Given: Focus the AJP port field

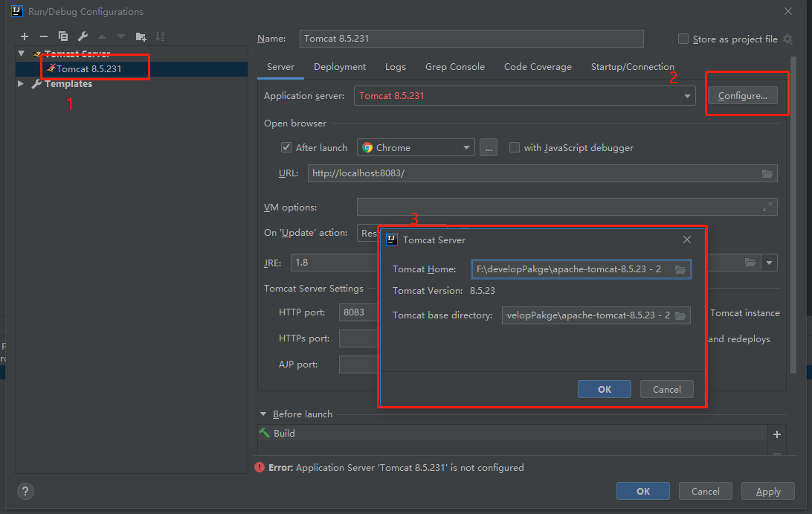Looking at the screenshot, I should tap(359, 364).
